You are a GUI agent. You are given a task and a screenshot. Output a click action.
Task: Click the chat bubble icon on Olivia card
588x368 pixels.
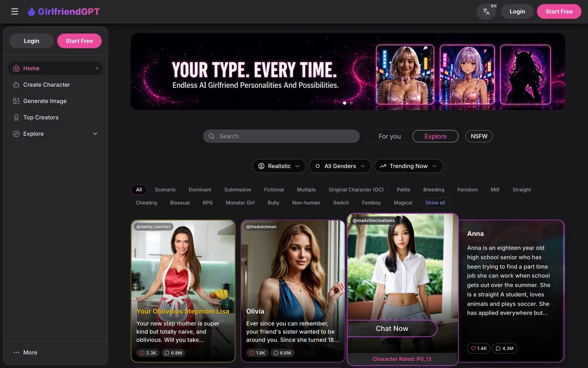[x=276, y=353]
